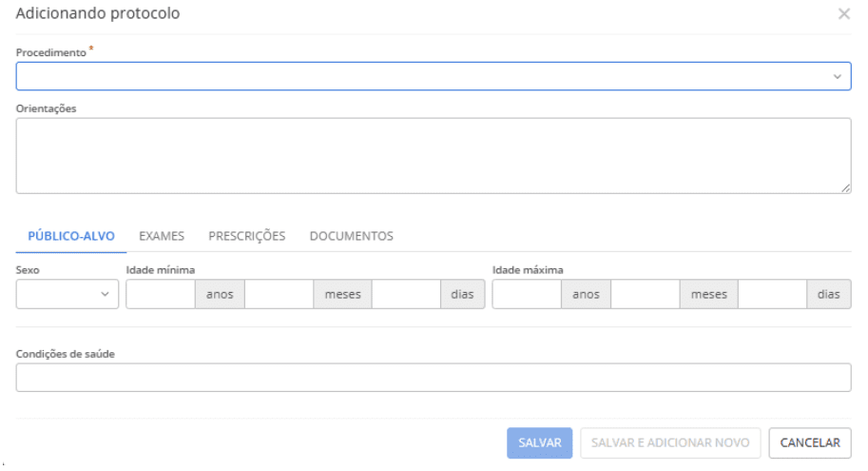Select the Idade mínima dias field
The height and width of the screenshot is (471, 868).
point(406,295)
